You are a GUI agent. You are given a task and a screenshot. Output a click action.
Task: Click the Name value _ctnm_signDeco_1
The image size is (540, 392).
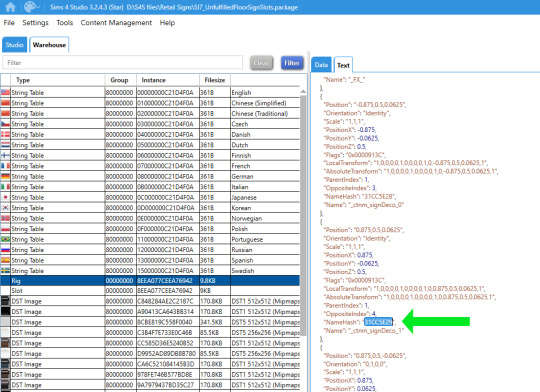[376, 330]
